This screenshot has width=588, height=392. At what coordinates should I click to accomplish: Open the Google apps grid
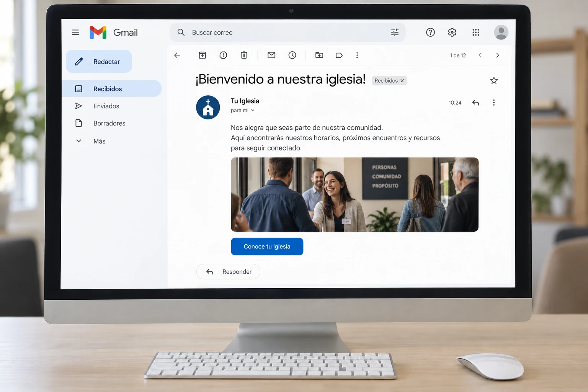click(x=476, y=33)
